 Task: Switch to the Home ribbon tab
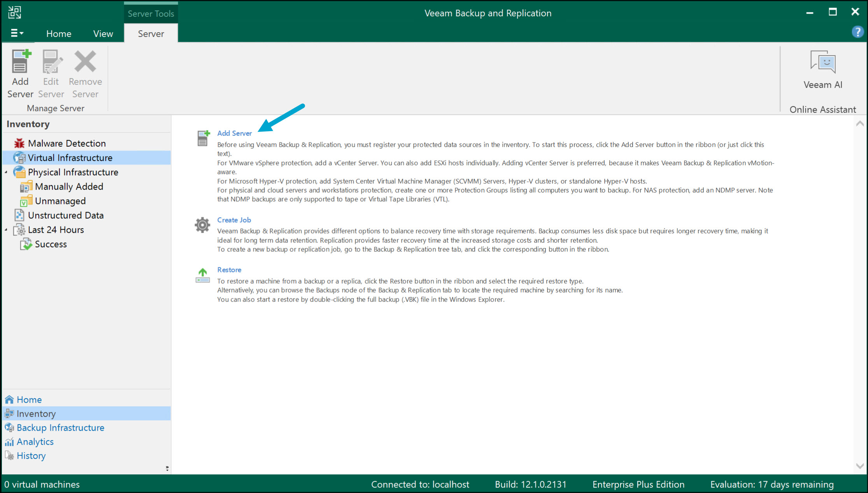(59, 34)
